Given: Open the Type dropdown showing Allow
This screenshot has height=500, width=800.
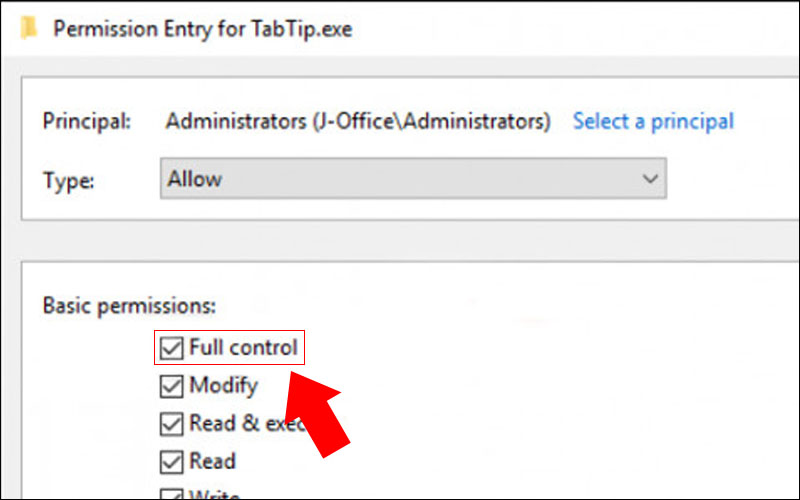Looking at the screenshot, I should coord(413,179).
